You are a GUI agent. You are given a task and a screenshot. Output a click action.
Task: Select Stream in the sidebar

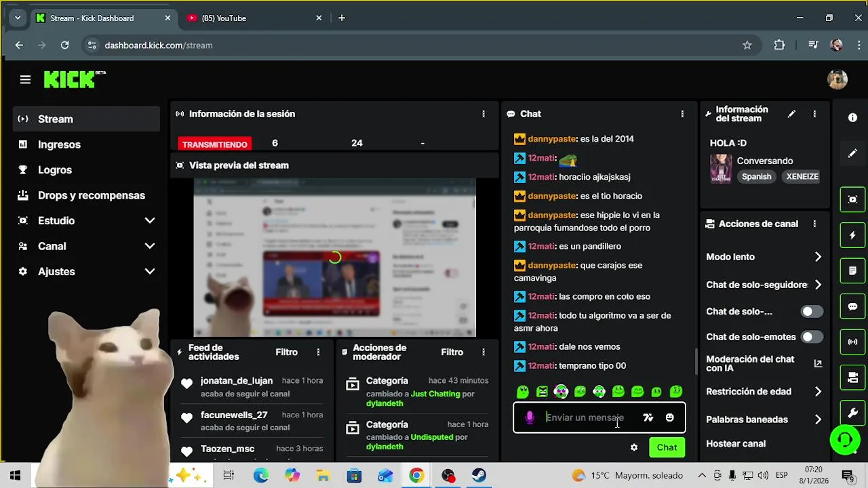(x=87, y=119)
